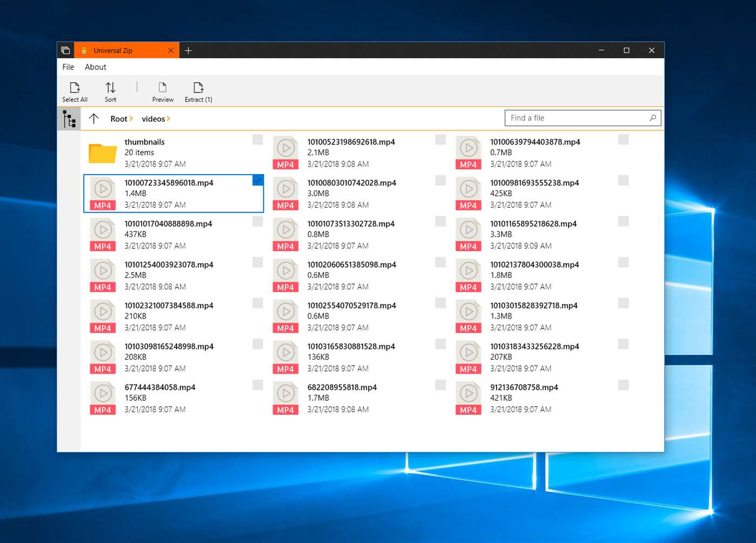756x543 pixels.
Task: Click the 20 items label under thumbnails
Action: (x=139, y=153)
